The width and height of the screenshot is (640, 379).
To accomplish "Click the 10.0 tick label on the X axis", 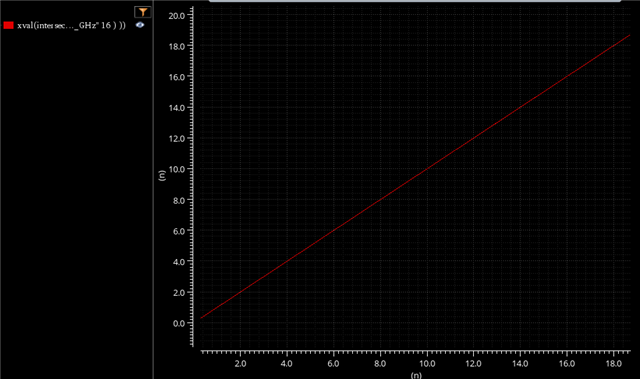I will click(427, 363).
